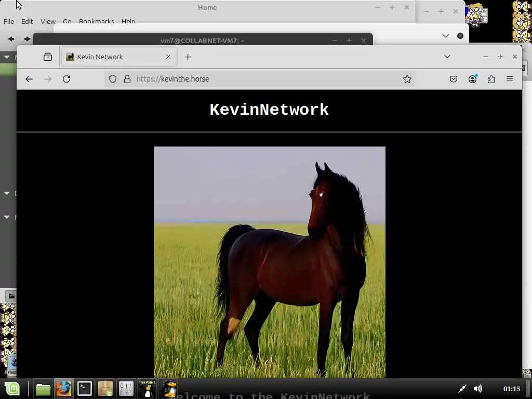Go forward in the Firefox browser

coord(48,79)
